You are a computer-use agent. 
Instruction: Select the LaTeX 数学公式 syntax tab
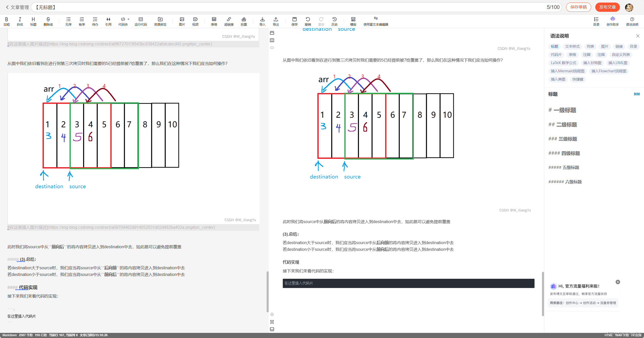click(563, 63)
